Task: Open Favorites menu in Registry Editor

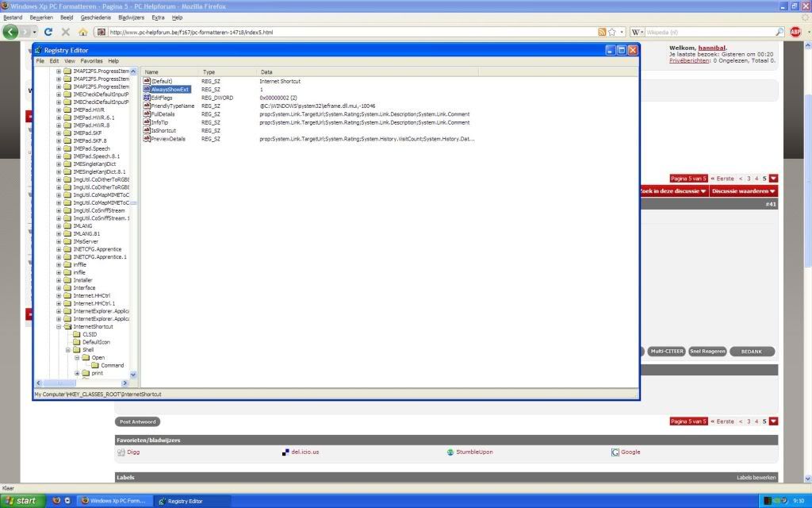Action: point(91,61)
